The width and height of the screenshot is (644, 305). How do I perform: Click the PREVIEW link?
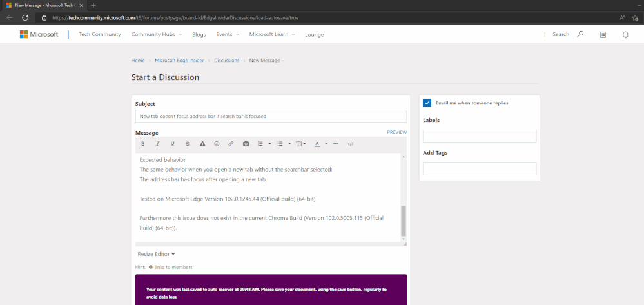pos(396,132)
